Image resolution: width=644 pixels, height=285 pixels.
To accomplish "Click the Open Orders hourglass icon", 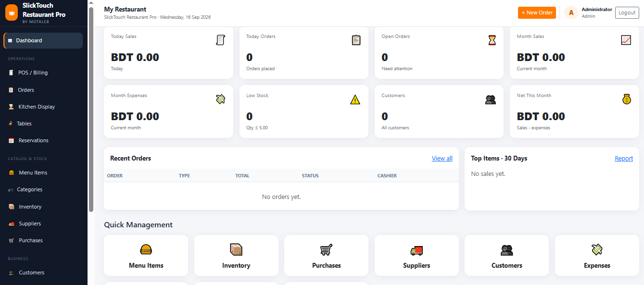I will tap(492, 40).
